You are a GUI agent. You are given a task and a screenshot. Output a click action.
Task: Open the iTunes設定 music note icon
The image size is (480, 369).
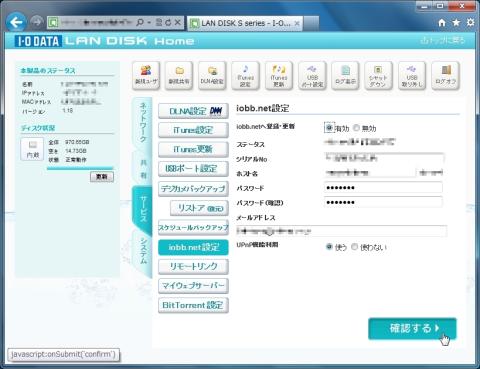coord(246,76)
